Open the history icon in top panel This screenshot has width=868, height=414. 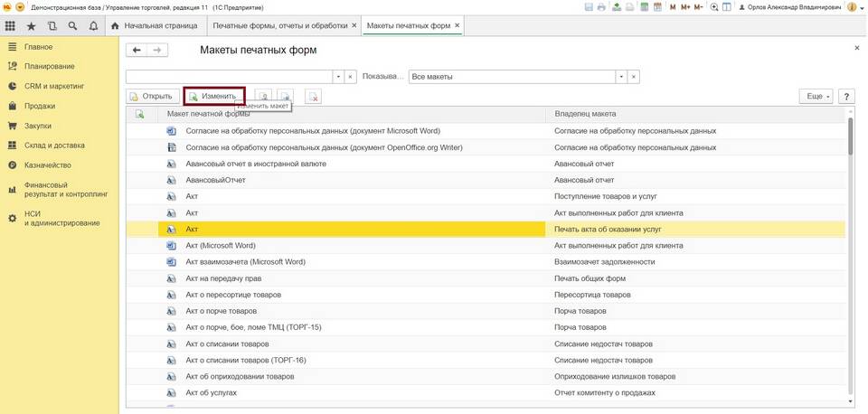click(52, 26)
